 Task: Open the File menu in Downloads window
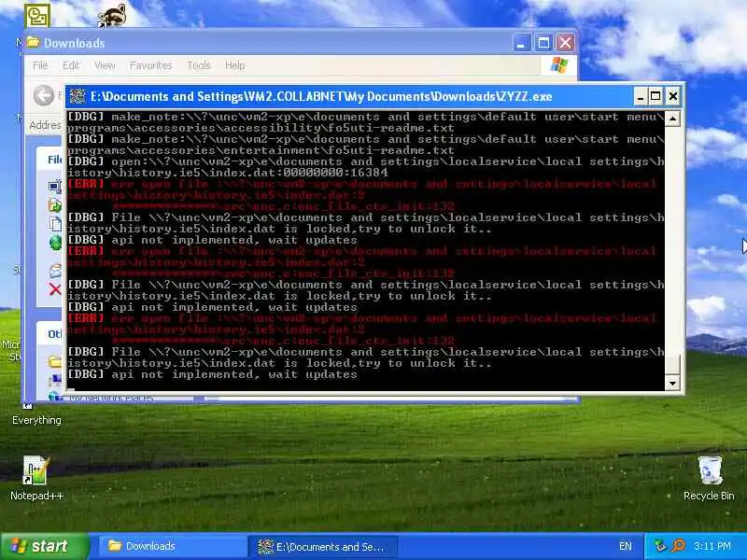pos(40,65)
